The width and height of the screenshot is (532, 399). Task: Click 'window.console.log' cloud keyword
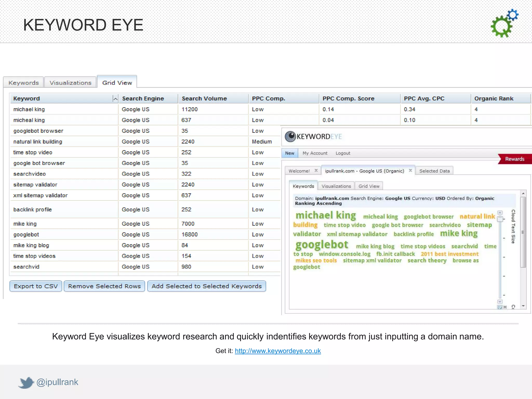click(x=344, y=254)
